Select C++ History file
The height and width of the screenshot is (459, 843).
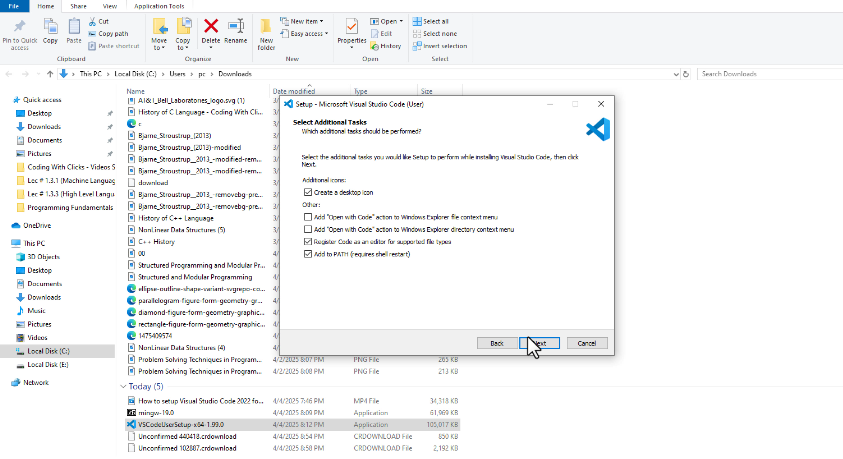pos(156,242)
